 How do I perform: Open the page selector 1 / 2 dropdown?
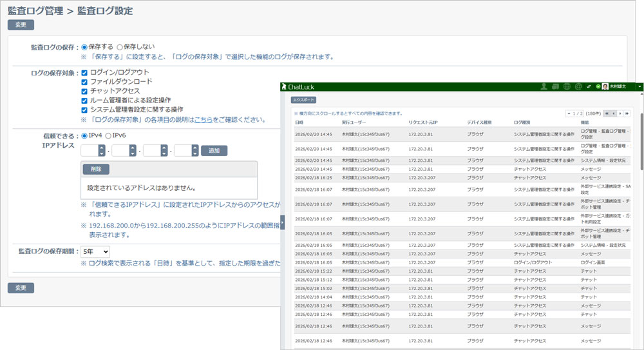574,113
